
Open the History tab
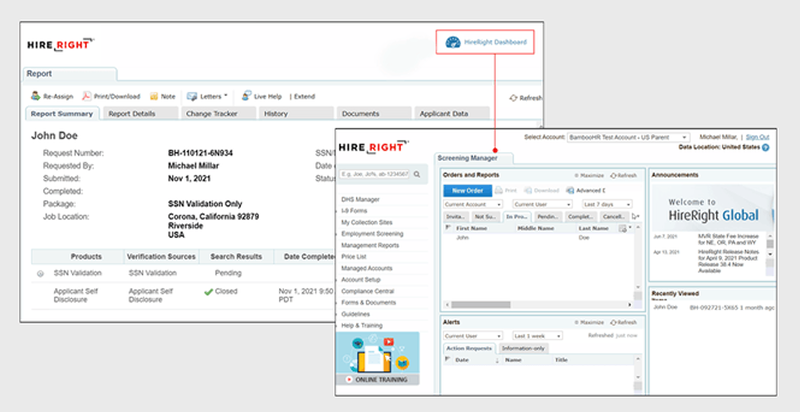(x=296, y=114)
